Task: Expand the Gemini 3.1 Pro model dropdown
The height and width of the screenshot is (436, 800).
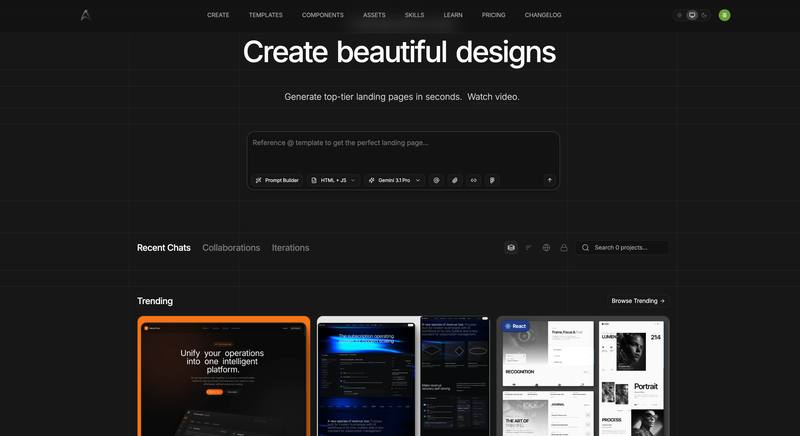Action: [x=394, y=180]
